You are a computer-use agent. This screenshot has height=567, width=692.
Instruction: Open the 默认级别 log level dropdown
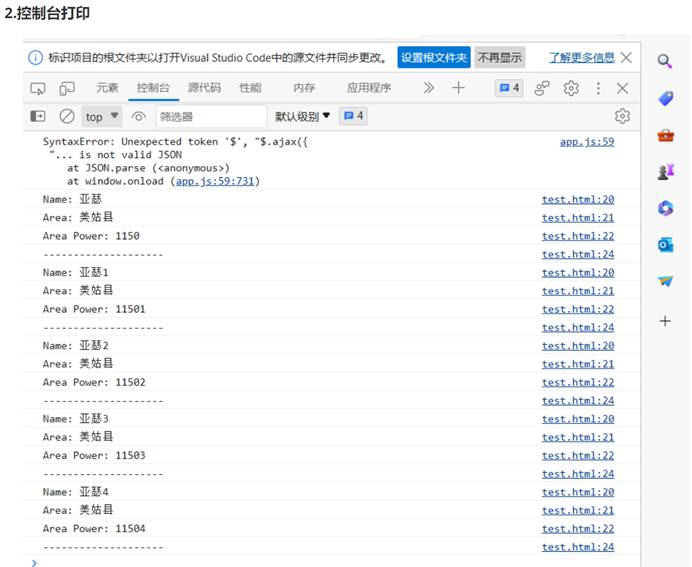pos(303,116)
